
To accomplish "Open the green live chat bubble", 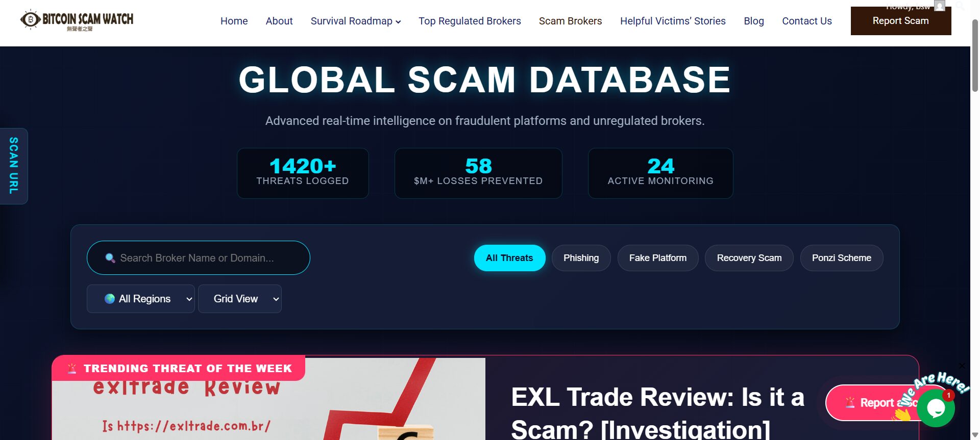I will click(x=935, y=408).
